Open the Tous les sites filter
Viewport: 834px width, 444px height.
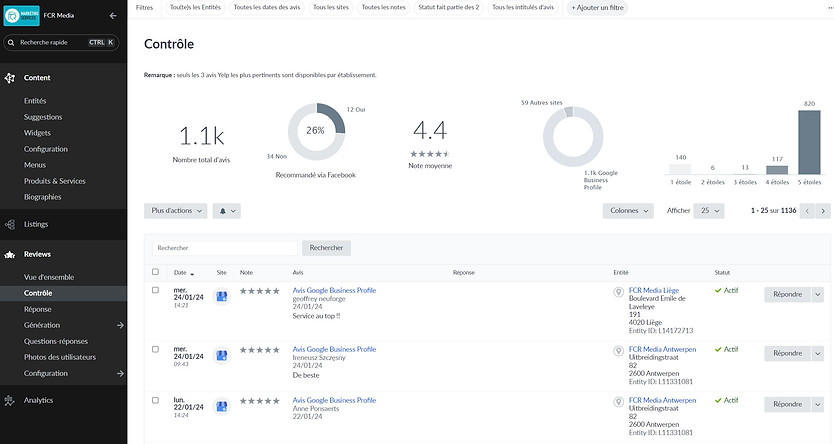pos(331,7)
